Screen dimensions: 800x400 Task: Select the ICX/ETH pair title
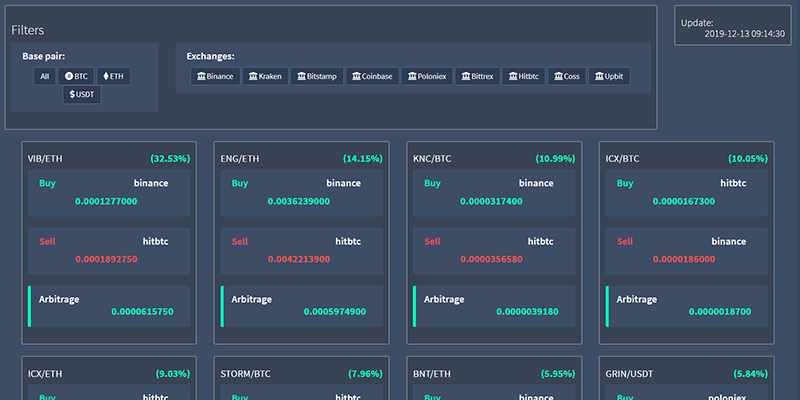45,374
